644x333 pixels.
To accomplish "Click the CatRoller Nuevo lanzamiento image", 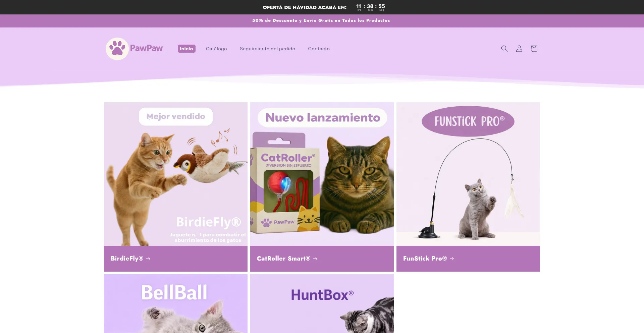I will coord(322,174).
